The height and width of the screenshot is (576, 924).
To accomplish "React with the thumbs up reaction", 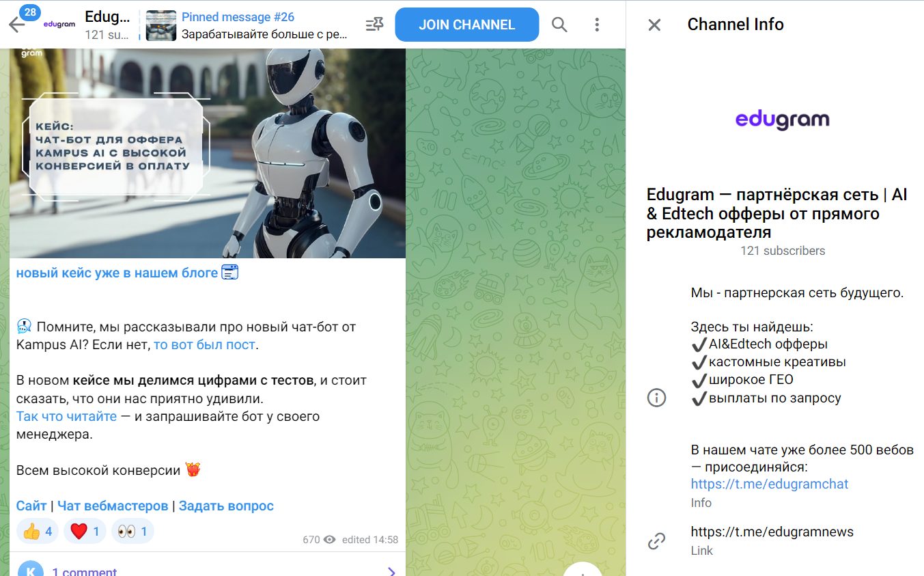I will click(x=38, y=531).
